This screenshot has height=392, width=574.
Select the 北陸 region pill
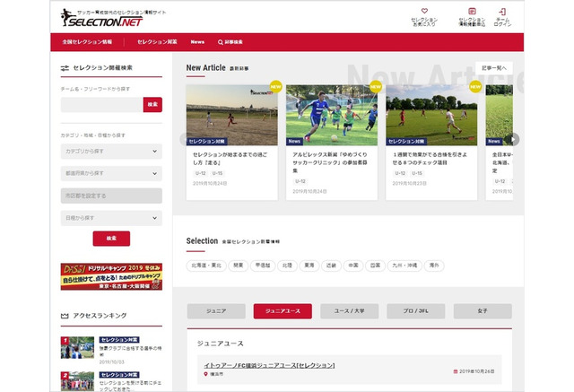click(x=287, y=266)
